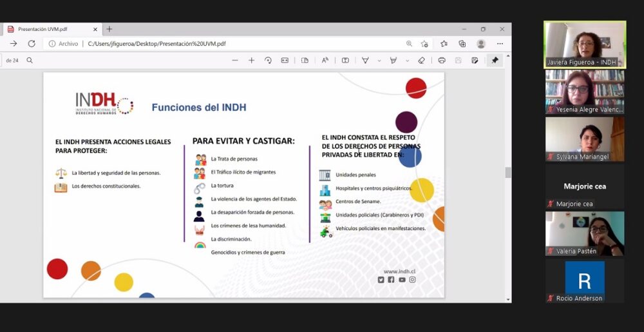Reload the page with refresh button

[32, 44]
